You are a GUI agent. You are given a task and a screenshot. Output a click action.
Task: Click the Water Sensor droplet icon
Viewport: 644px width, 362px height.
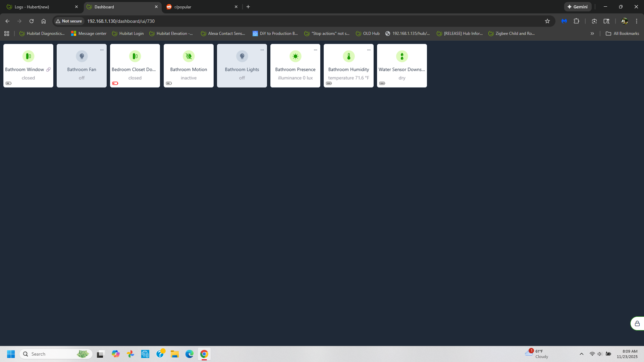tap(402, 56)
